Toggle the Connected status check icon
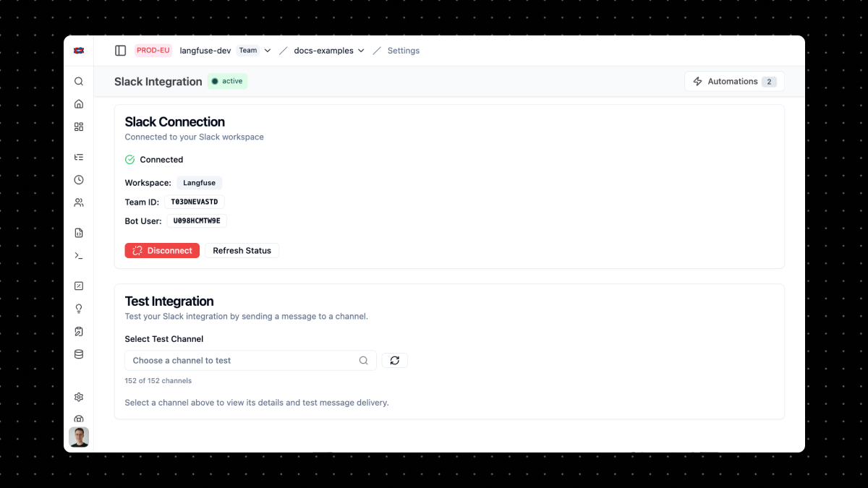 pos(129,159)
